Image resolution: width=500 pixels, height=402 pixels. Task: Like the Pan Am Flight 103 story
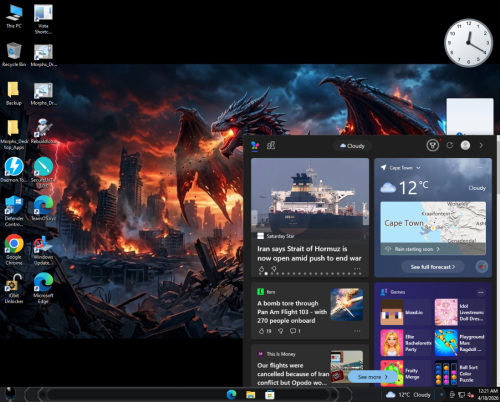pyautogui.click(x=262, y=331)
